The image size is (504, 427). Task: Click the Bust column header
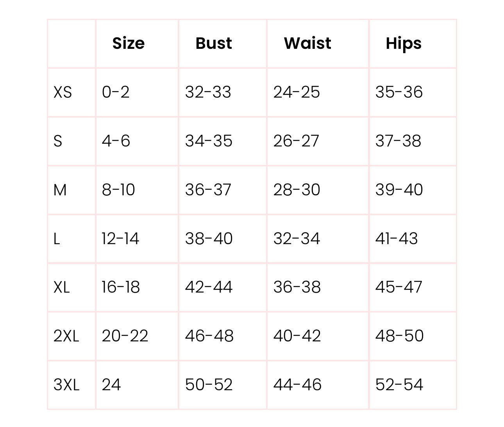tap(214, 43)
